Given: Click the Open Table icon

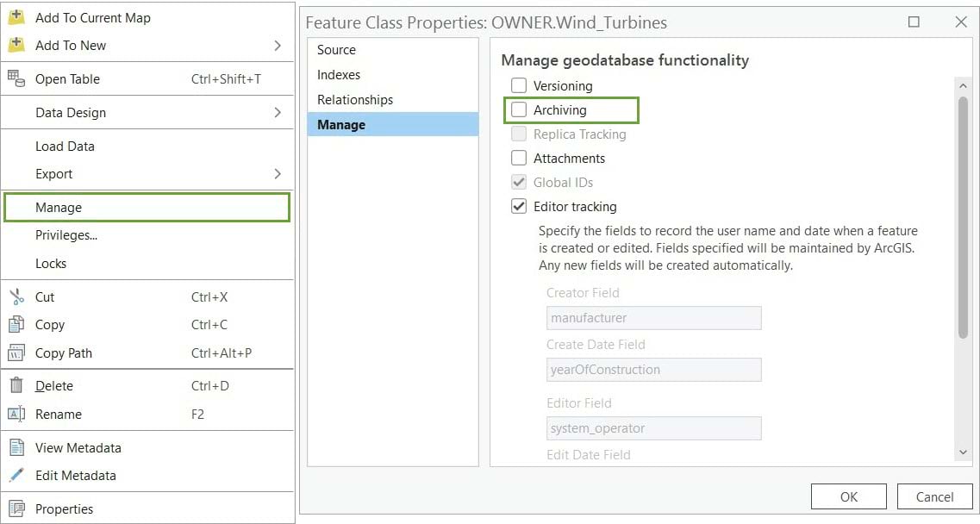Looking at the screenshot, I should point(17,78).
